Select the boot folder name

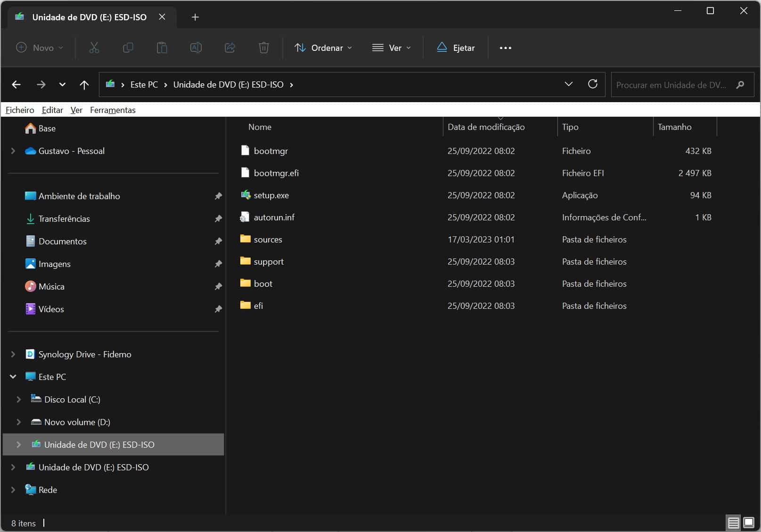[263, 283]
